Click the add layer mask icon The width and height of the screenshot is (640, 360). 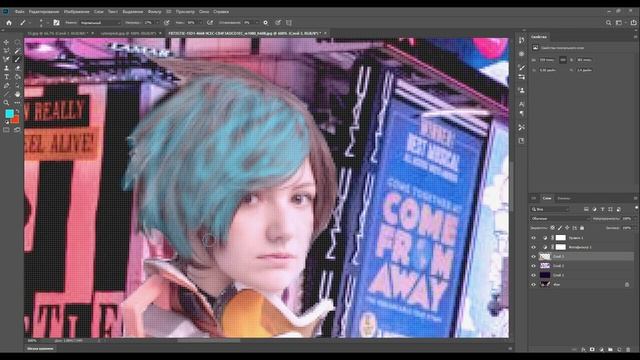tap(592, 350)
